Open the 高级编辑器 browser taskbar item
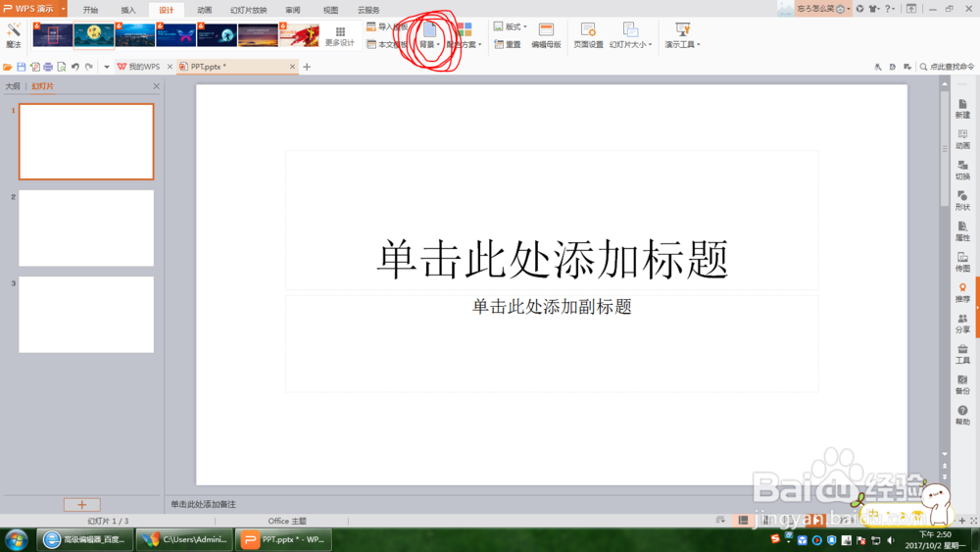The height and width of the screenshot is (552, 980). [x=85, y=539]
